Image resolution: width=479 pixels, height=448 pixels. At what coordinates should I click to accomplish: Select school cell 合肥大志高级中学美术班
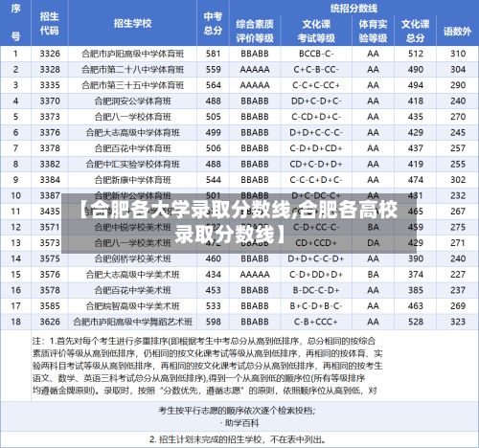(x=132, y=275)
